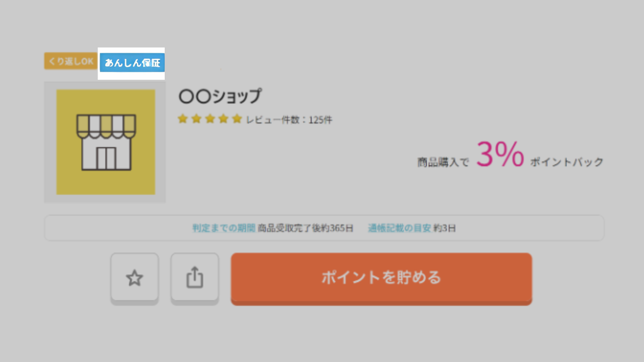Screen dimensions: 644x362
Task: Click the storefront shop icon
Action: (105, 142)
